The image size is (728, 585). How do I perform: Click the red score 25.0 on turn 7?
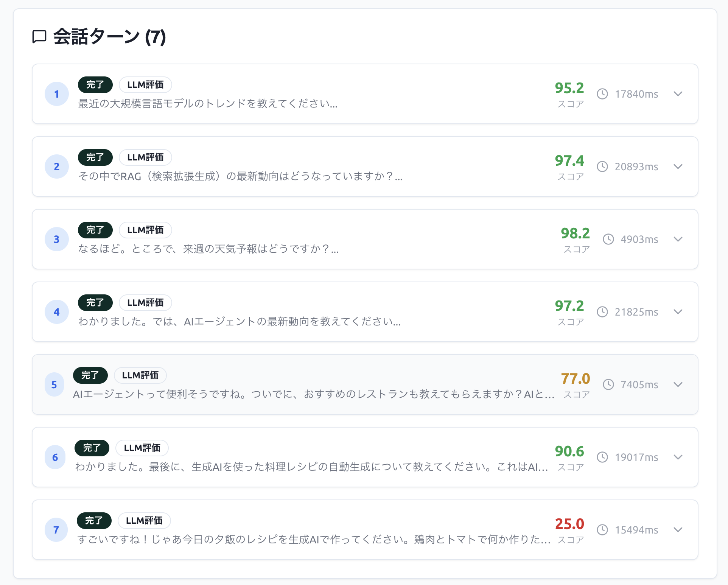[x=569, y=524]
